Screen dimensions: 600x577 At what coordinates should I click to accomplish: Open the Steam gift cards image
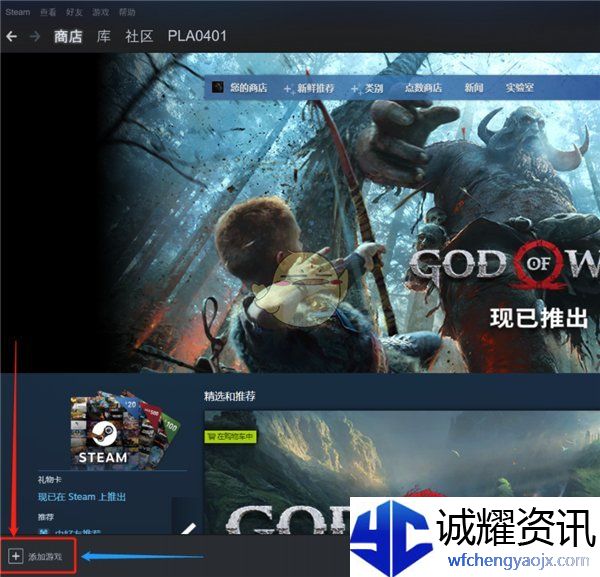click(125, 429)
